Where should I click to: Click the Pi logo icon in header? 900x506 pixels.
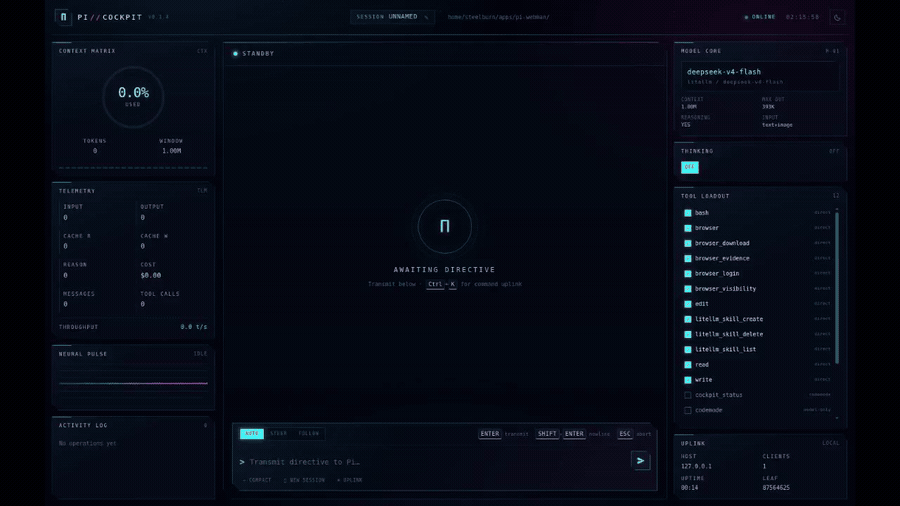(63, 17)
